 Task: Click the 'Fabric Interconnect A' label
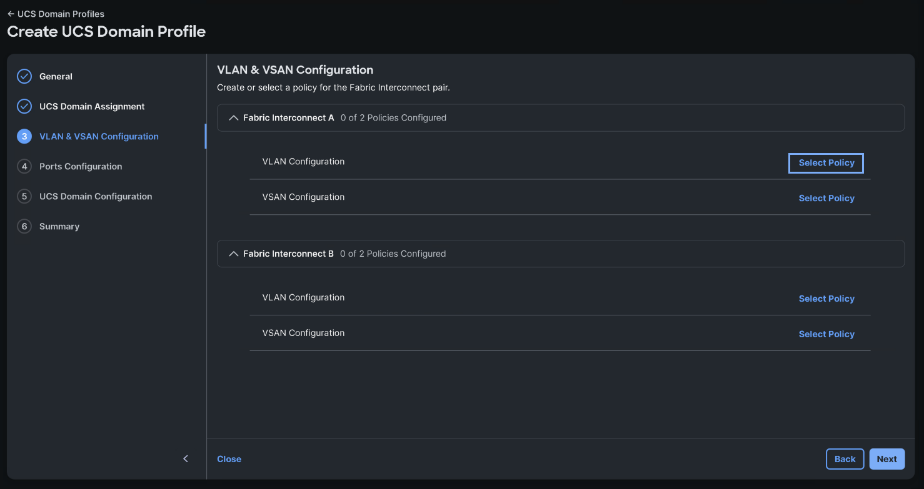click(289, 118)
